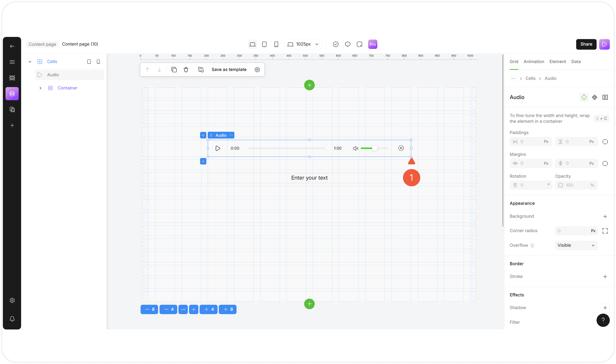Expand the Container tree item
Screen dimensions: 616x364
(x=41, y=88)
